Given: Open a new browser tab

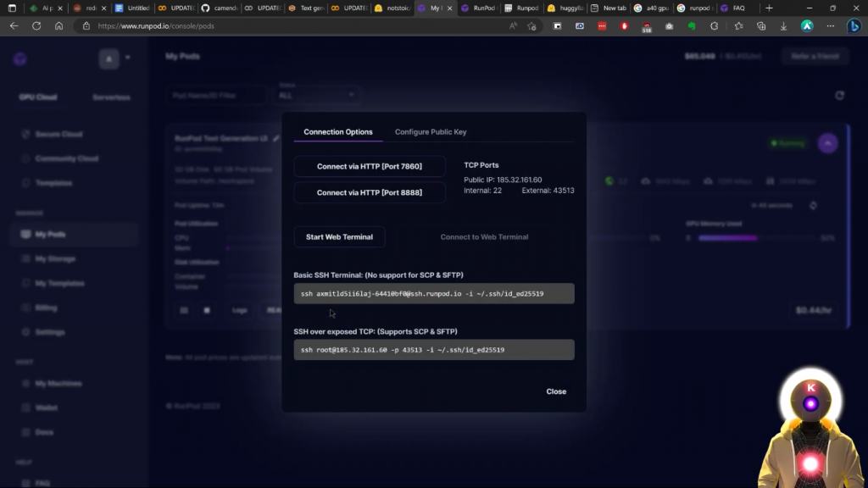Looking at the screenshot, I should [769, 8].
